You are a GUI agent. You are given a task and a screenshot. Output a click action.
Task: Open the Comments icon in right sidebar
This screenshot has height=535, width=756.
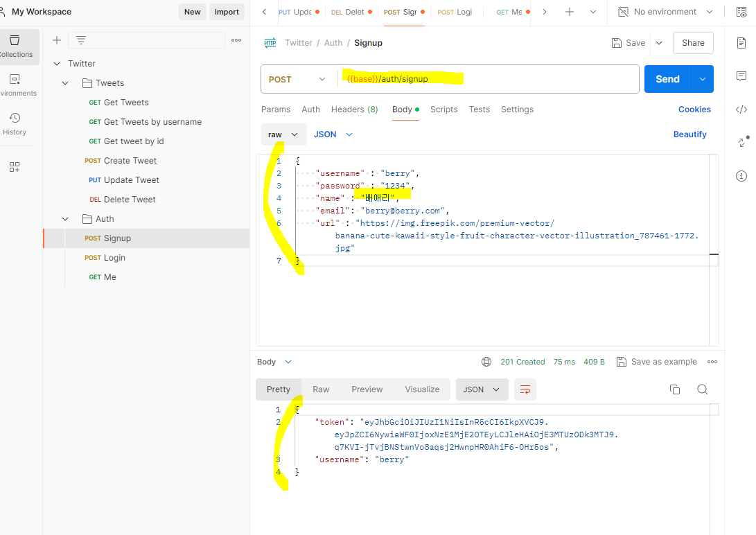click(741, 76)
